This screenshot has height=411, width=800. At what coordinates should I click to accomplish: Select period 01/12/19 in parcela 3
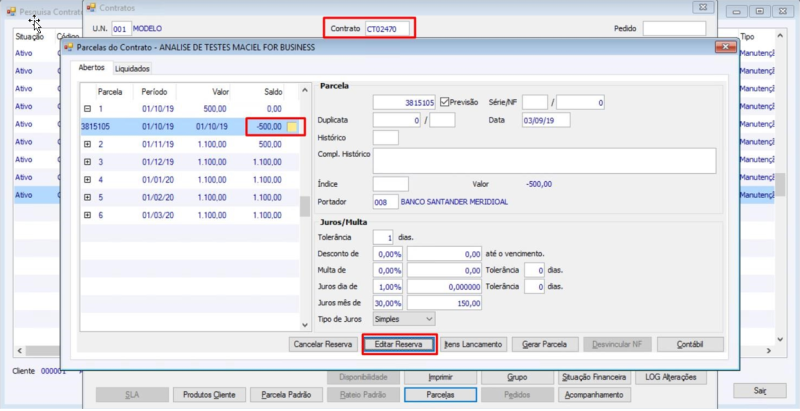coord(158,162)
